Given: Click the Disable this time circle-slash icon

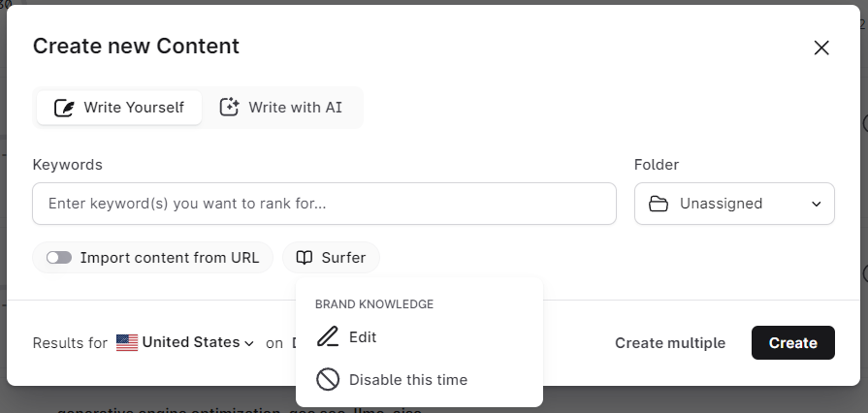Looking at the screenshot, I should click(x=328, y=380).
